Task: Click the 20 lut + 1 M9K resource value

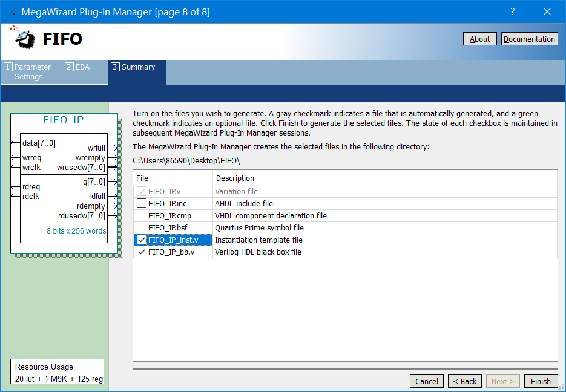Action: coord(59,379)
